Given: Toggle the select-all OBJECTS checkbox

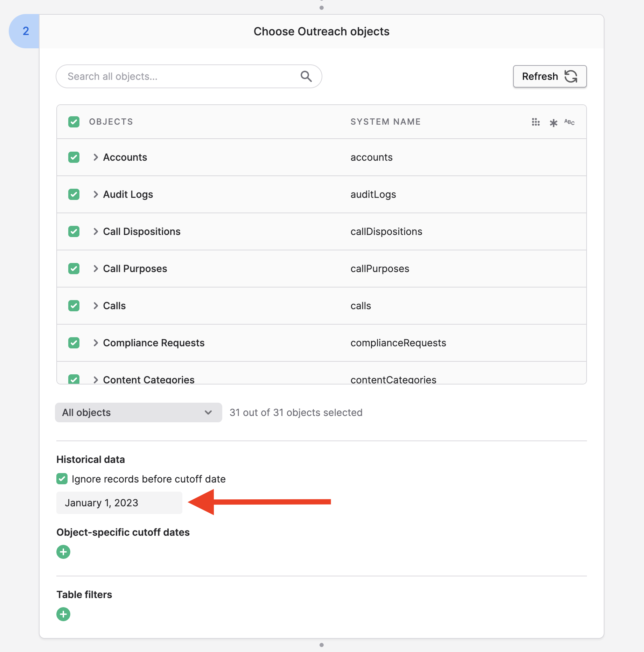Looking at the screenshot, I should click(74, 122).
